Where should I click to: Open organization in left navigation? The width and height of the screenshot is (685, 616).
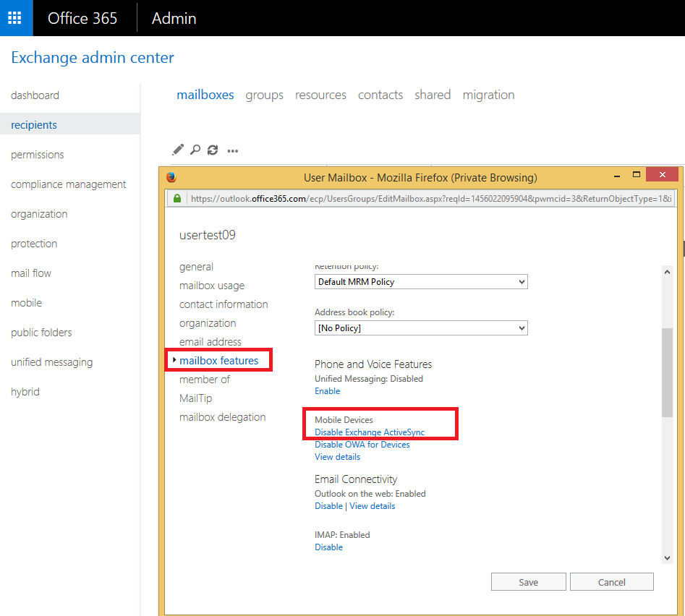pyautogui.click(x=39, y=214)
